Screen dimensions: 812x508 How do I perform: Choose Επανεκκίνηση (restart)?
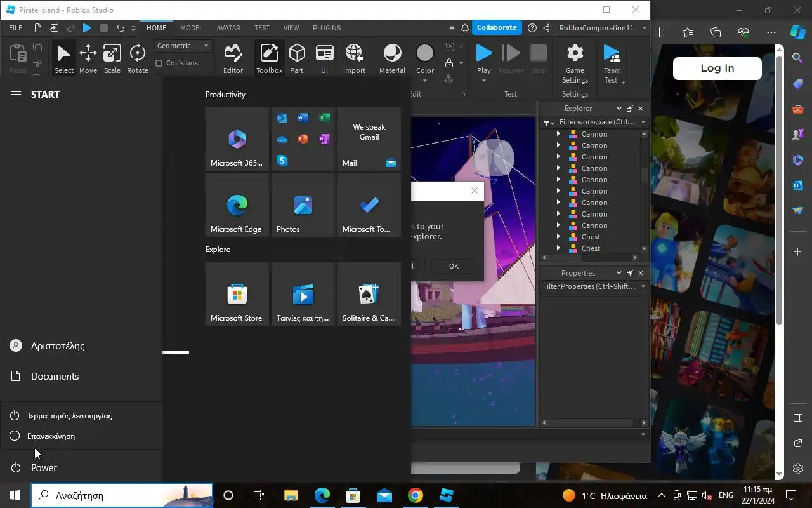click(x=81, y=436)
